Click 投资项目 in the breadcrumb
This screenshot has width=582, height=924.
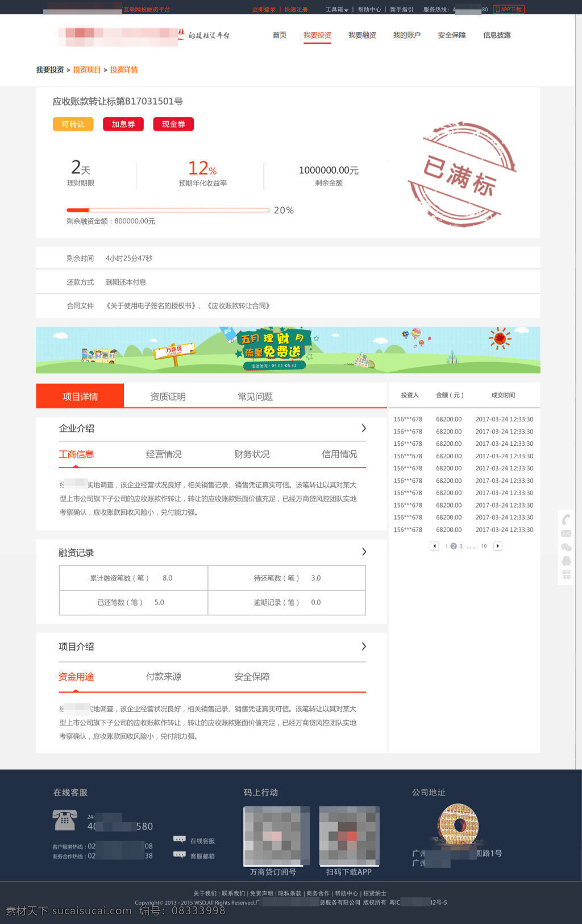(87, 70)
